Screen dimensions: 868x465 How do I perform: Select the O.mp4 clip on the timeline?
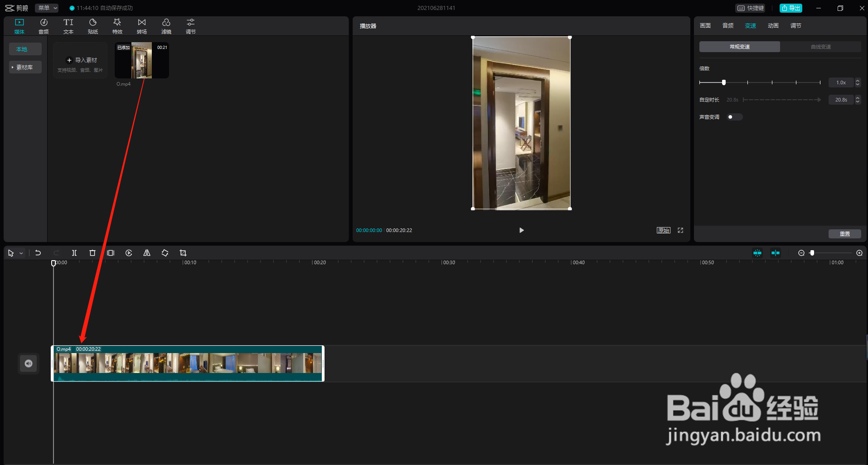[x=188, y=363]
